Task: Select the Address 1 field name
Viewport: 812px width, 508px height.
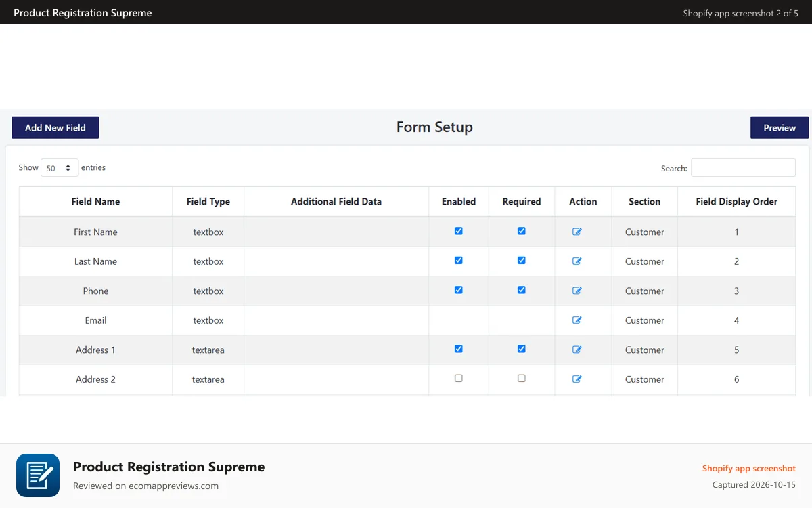Action: click(95, 350)
